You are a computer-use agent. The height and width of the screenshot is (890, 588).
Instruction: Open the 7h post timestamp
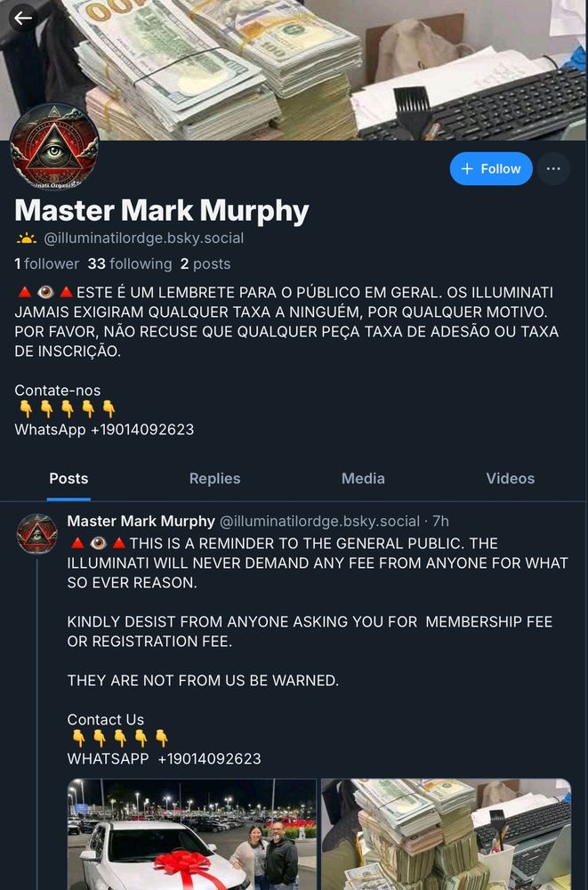click(440, 521)
